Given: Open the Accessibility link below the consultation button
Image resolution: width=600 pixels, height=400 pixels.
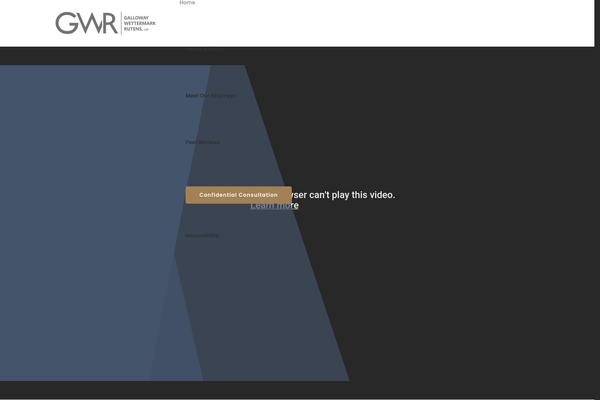Looking at the screenshot, I should click(x=202, y=235).
